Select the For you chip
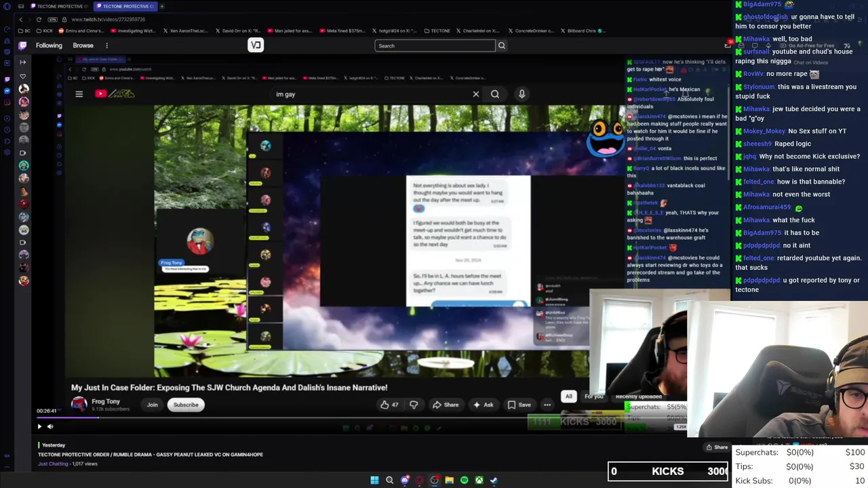 (x=594, y=396)
